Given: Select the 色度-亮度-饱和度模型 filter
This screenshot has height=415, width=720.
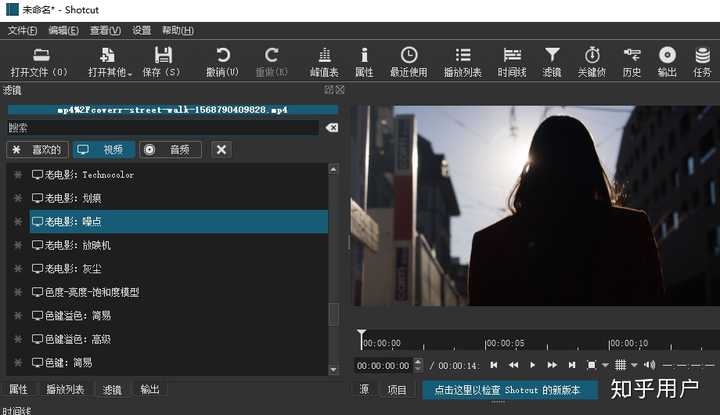Looking at the screenshot, I should (x=179, y=292).
